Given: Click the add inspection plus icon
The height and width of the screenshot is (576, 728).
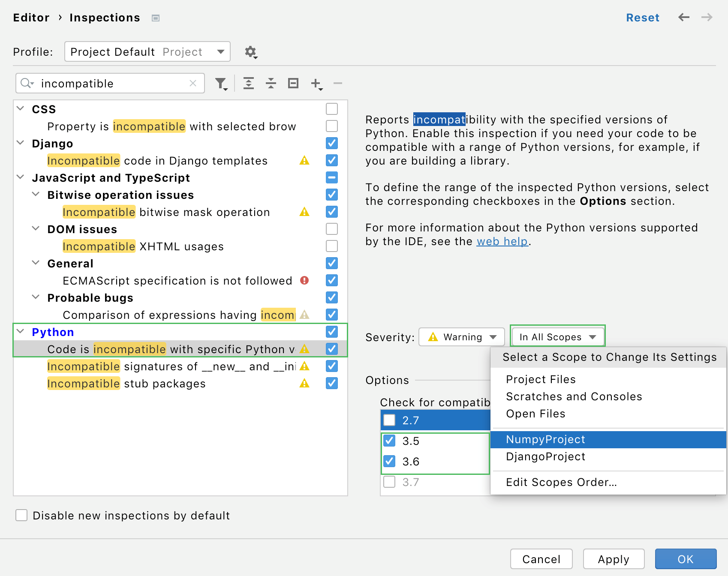Looking at the screenshot, I should (316, 83).
